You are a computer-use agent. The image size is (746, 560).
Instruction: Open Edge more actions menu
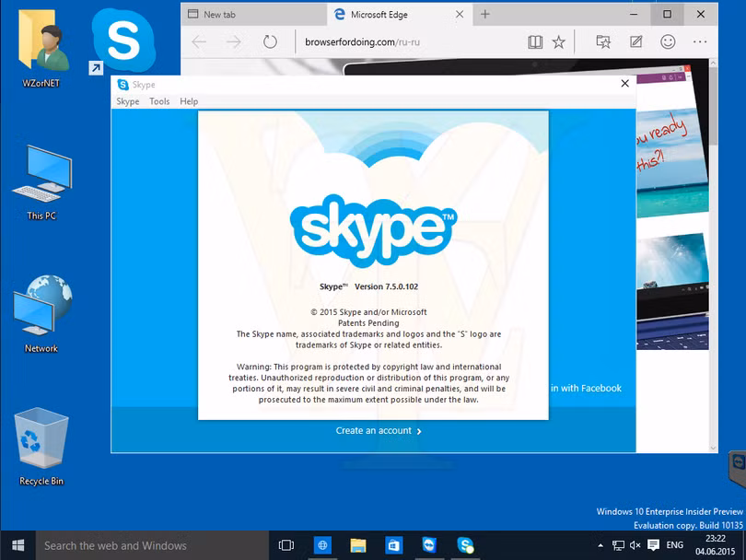700,41
